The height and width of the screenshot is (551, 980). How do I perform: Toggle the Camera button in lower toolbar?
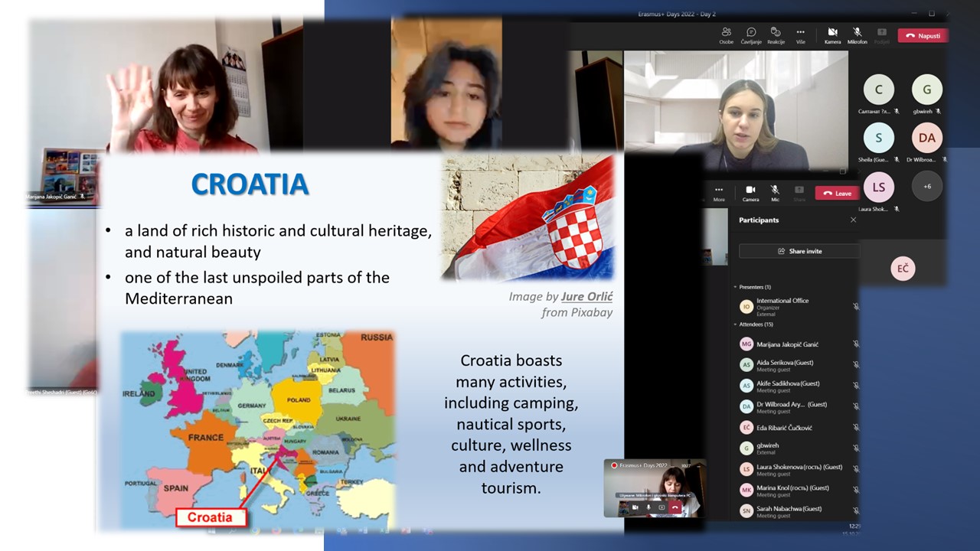click(x=750, y=191)
